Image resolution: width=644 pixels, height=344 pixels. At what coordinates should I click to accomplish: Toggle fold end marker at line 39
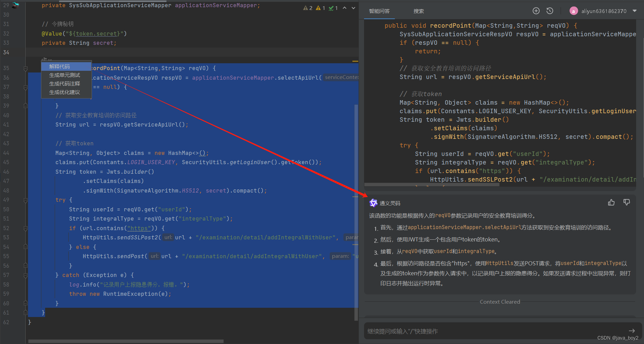pyautogui.click(x=25, y=106)
